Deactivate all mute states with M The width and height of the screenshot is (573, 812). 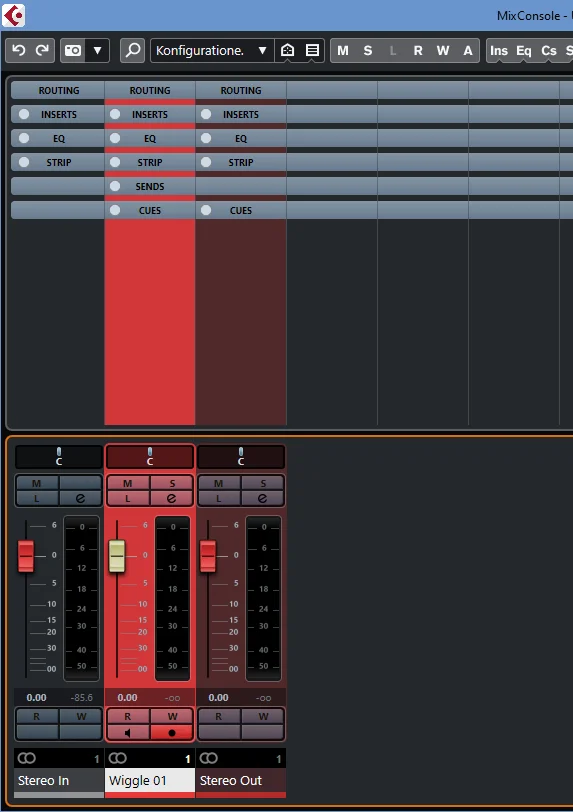point(343,50)
